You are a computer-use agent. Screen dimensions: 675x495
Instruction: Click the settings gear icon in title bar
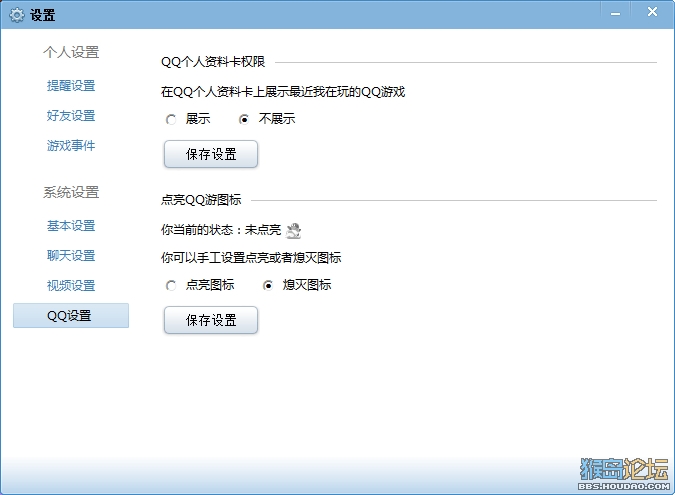[16, 15]
